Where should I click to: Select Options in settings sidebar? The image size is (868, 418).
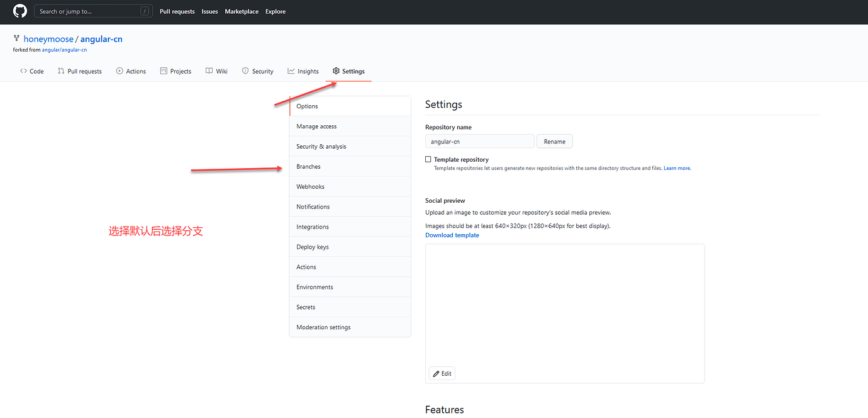pos(350,106)
